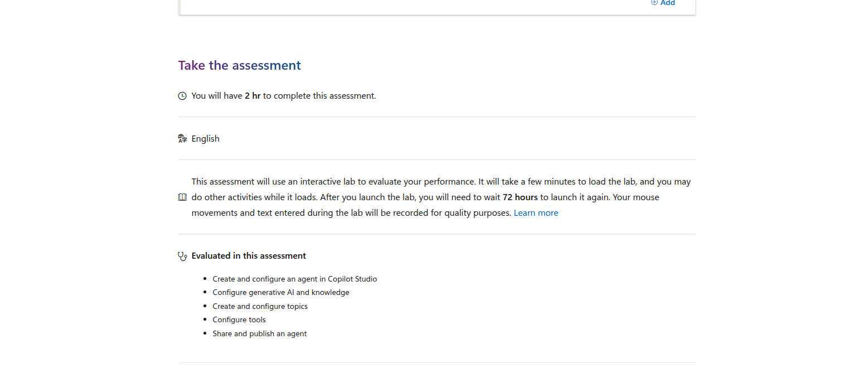Screen dimensions: 868x368
Task: Click the bold 2 hr duration text
Action: coord(253,96)
